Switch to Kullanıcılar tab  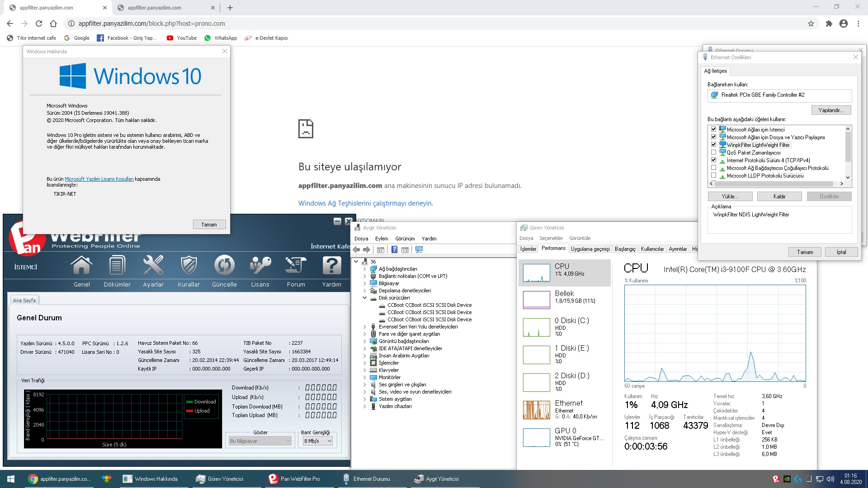pos(652,249)
